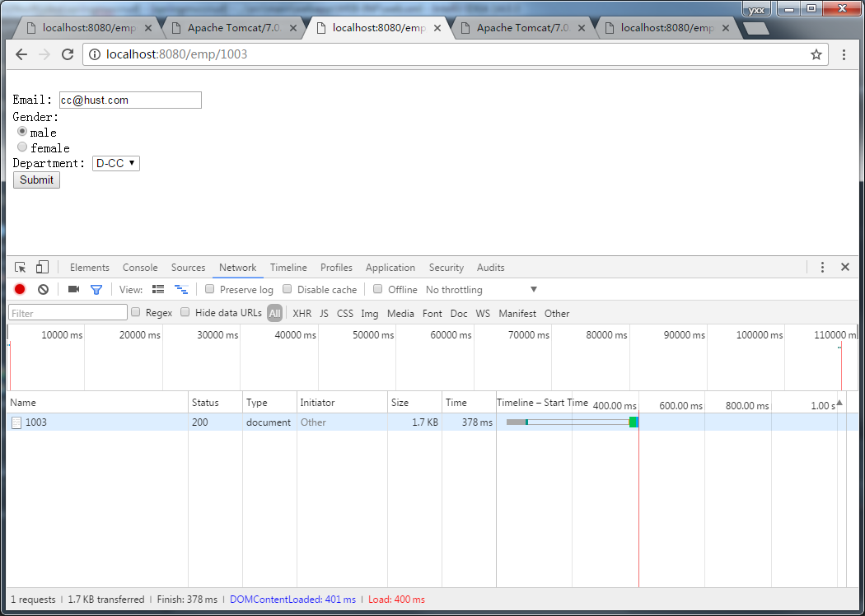Open the Sources tab
The width and height of the screenshot is (865, 616).
click(188, 268)
